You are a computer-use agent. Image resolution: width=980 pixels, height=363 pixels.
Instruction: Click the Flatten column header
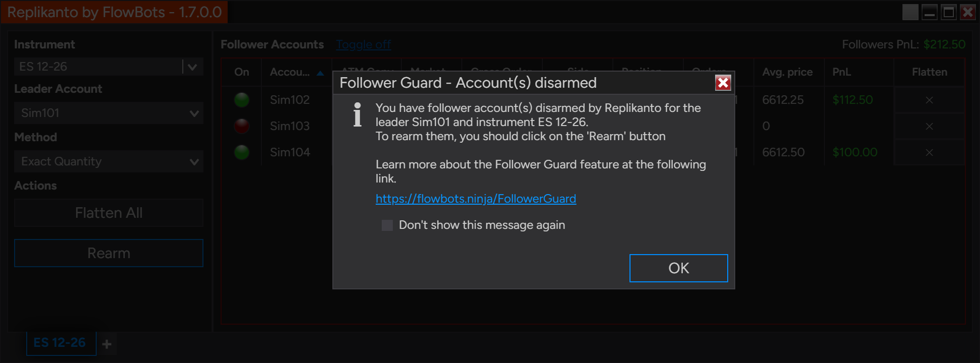click(929, 72)
